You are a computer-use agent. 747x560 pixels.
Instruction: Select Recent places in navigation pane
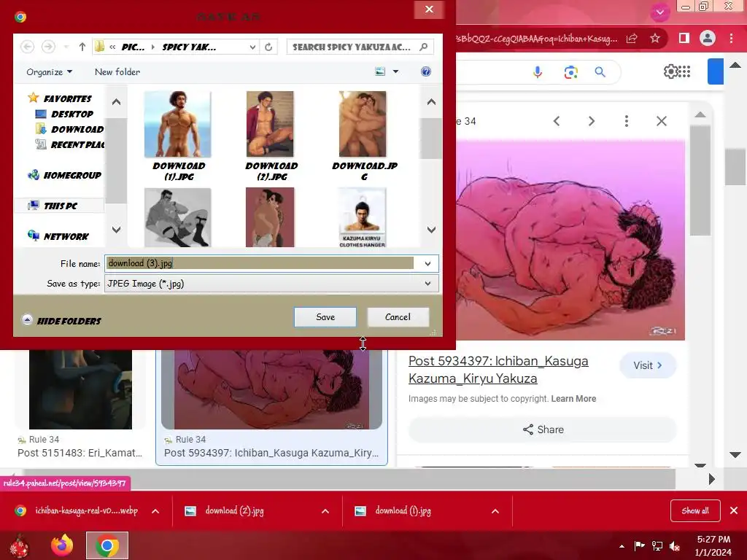coord(70,144)
